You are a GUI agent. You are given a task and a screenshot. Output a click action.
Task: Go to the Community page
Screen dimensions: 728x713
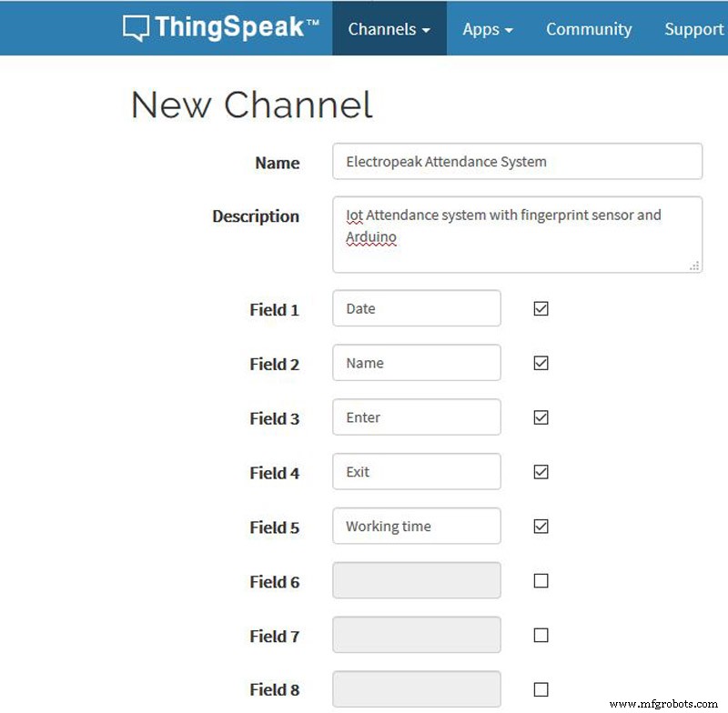[588, 29]
